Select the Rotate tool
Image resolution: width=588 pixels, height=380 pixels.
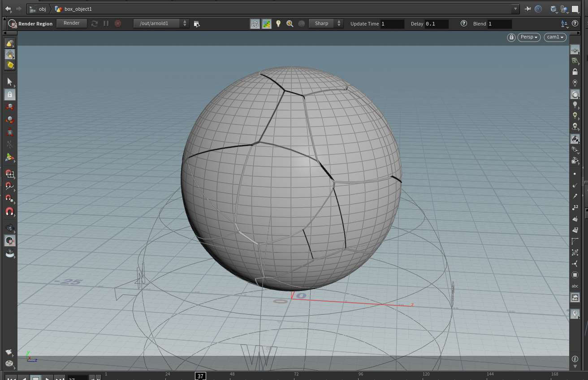[10, 120]
